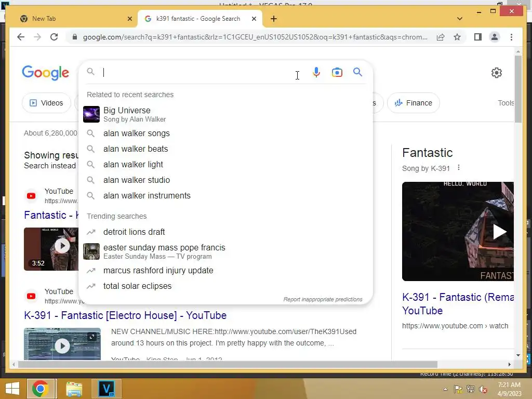Switch to VEGAS Pro from the taskbar
Viewport: 532px width, 399px height.
106,389
